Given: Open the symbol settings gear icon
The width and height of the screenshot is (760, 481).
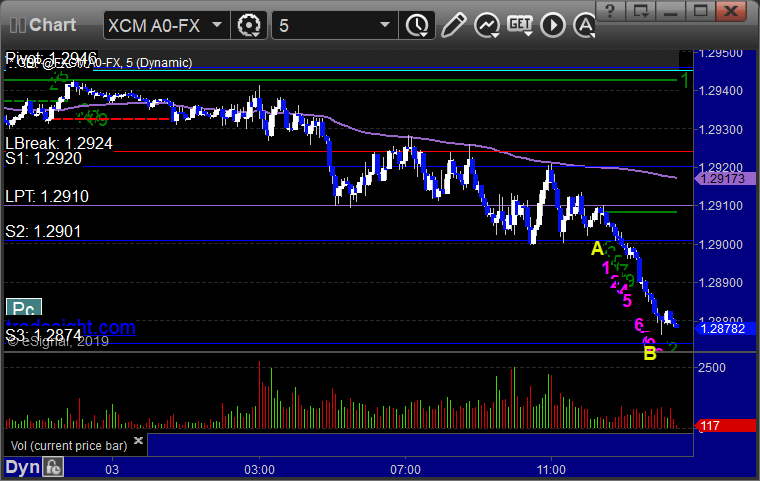Looking at the screenshot, I should 249,25.
